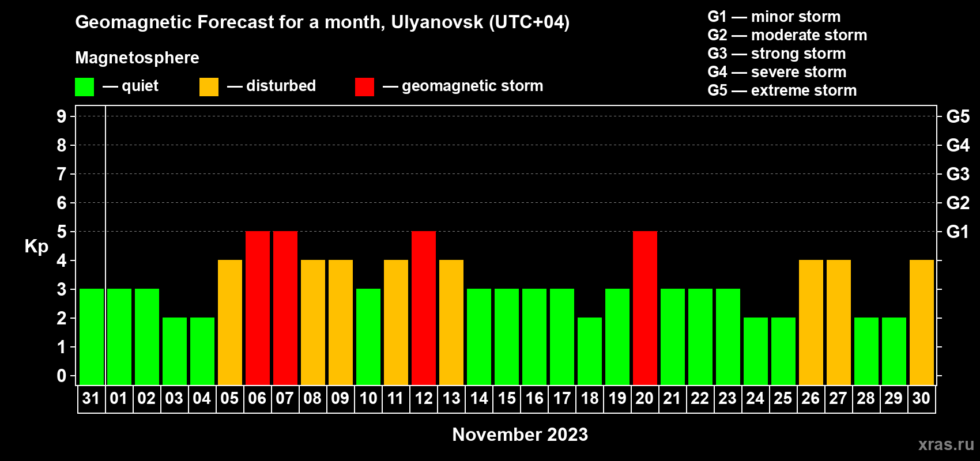Image resolution: width=980 pixels, height=461 pixels.
Task: Click the red bar for day 07
Action: point(285,308)
